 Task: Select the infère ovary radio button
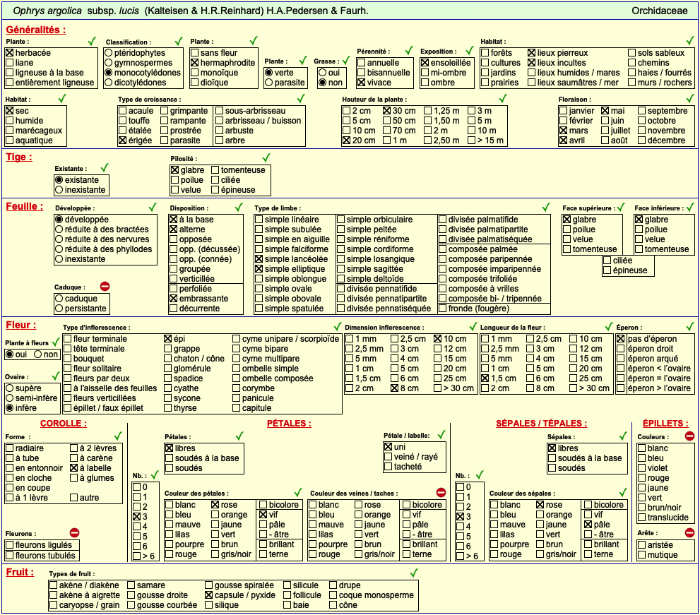[x=10, y=408]
